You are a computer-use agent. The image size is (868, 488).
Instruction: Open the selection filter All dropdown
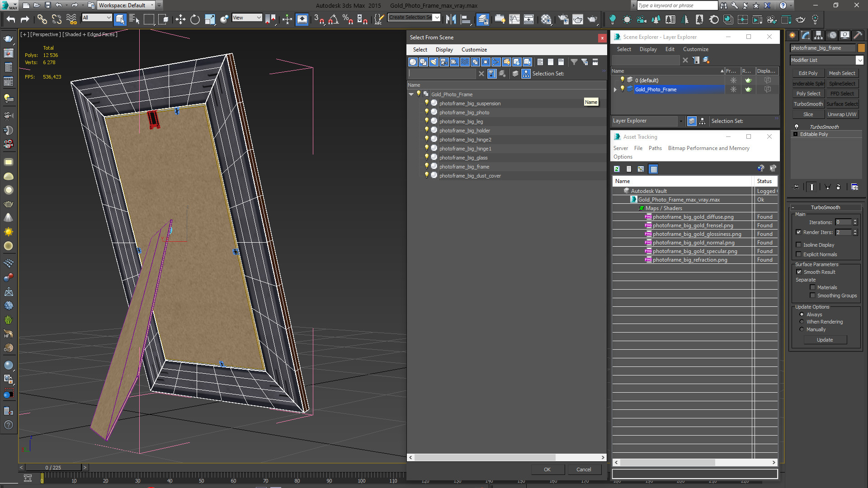[x=97, y=18]
